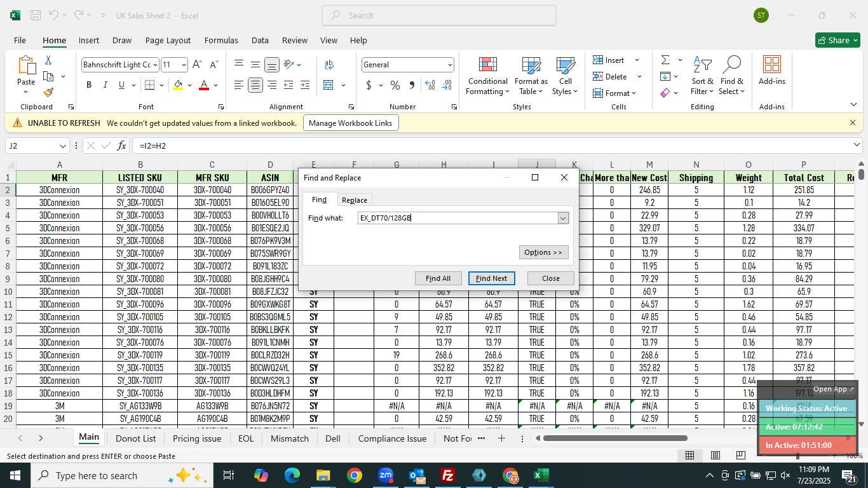Screen dimensions: 868x488
Task: Open Outlook from the taskbar
Action: coord(417,475)
